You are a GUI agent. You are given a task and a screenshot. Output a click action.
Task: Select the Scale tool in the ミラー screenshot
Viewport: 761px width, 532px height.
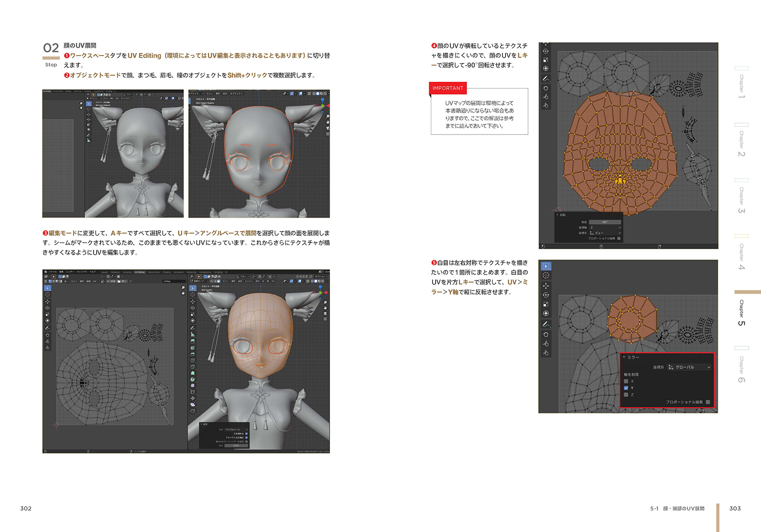pos(546,304)
